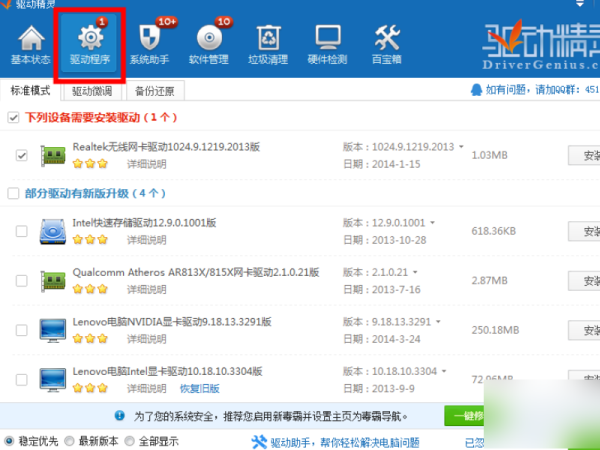The height and width of the screenshot is (450, 600).
Task: Click the QQ bell notification icon
Action: point(476,90)
